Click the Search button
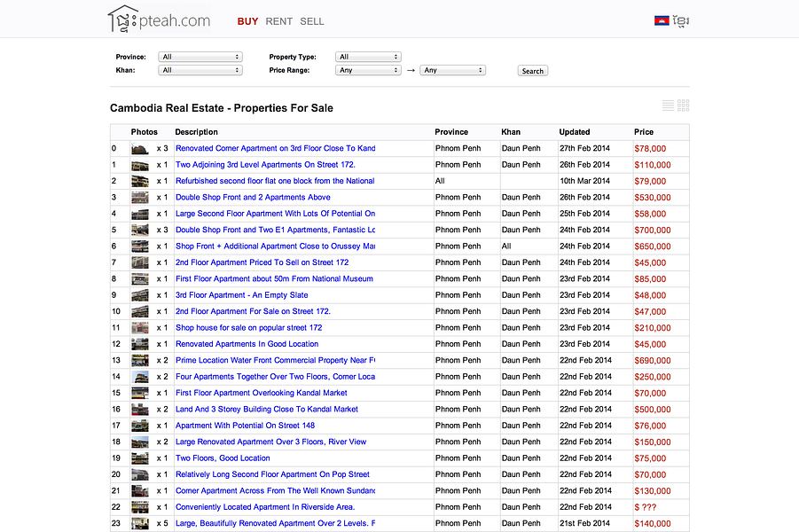This screenshot has height=532, width=799. [532, 71]
